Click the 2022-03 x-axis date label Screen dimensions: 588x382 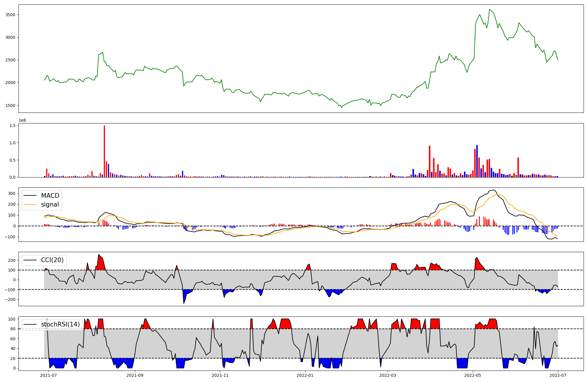click(387, 375)
